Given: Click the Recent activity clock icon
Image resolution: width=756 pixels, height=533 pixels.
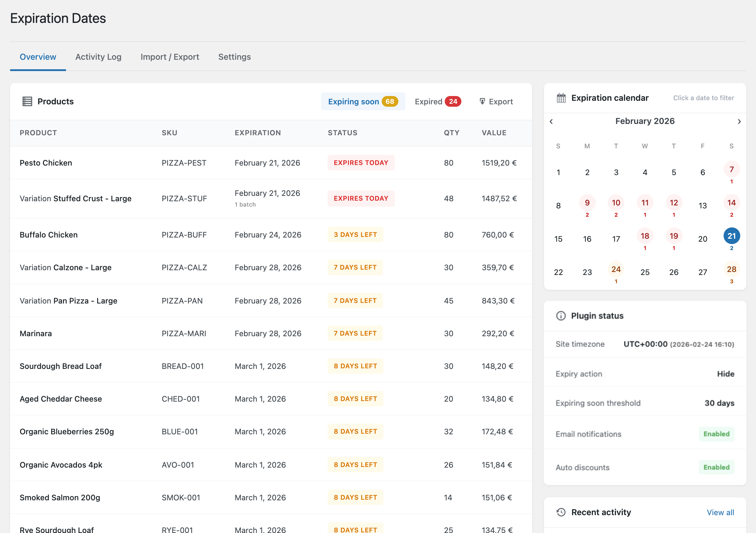Looking at the screenshot, I should 561,512.
